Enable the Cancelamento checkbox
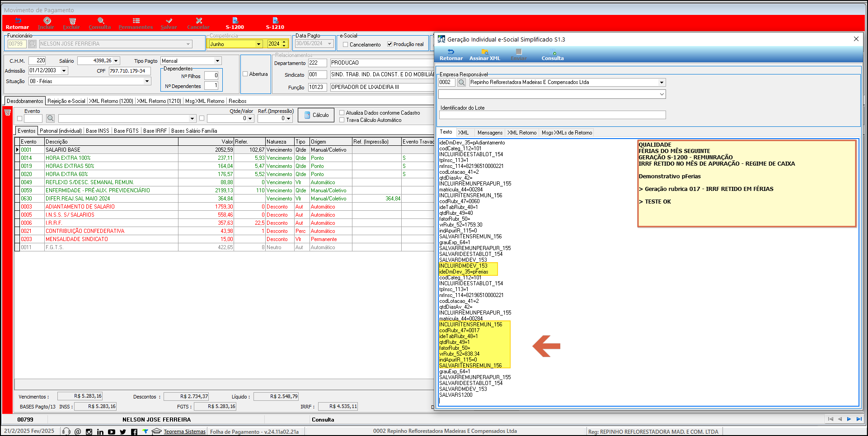The width and height of the screenshot is (868, 436). click(x=345, y=44)
